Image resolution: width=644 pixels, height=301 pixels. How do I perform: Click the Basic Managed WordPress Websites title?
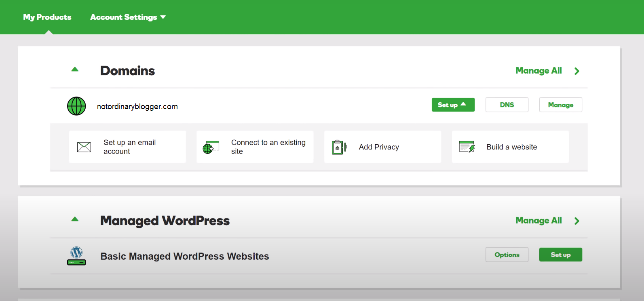point(185,256)
